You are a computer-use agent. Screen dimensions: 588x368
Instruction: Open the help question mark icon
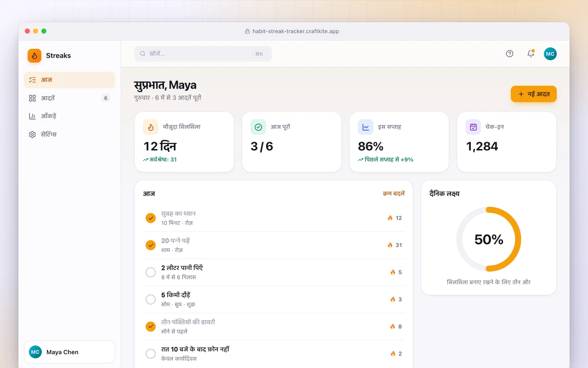pos(509,53)
